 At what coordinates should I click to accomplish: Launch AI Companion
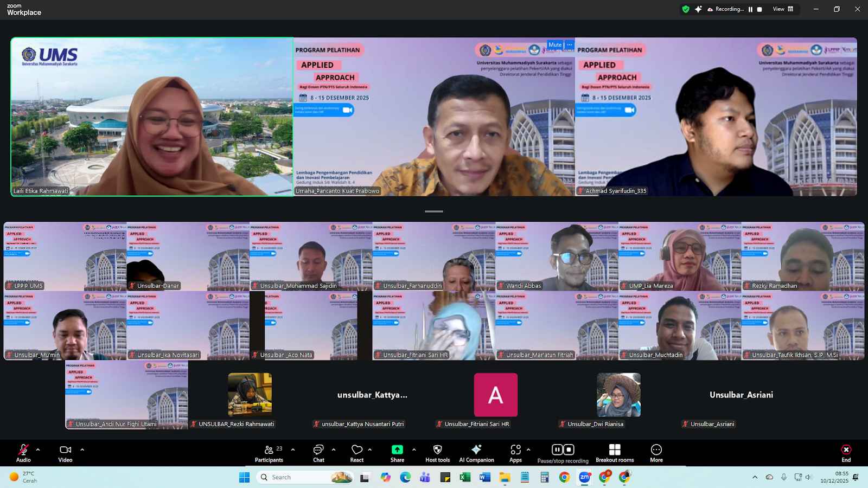476,453
